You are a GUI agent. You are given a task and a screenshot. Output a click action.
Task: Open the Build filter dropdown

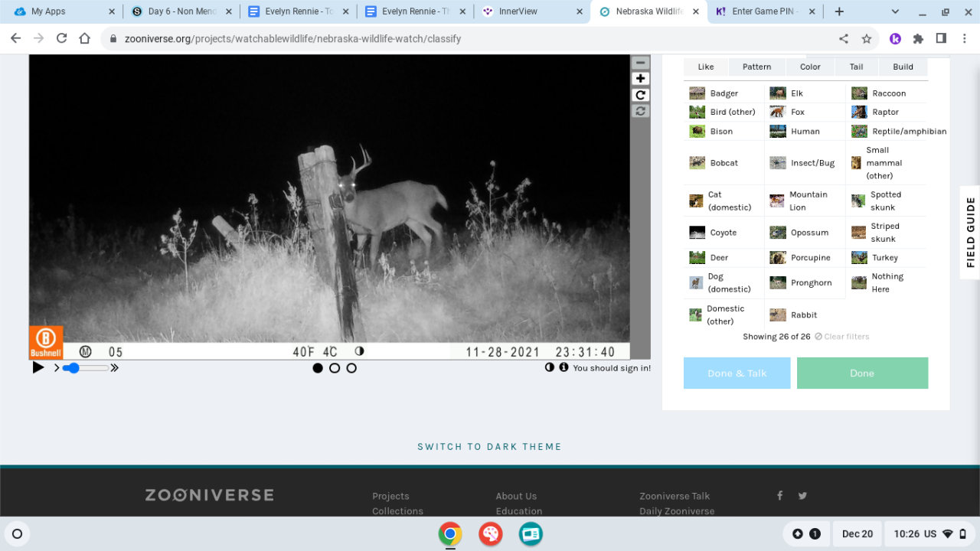tap(903, 67)
